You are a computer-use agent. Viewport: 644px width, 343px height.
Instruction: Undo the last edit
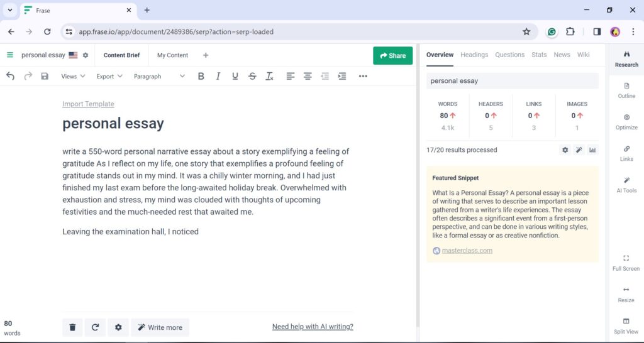click(x=10, y=76)
